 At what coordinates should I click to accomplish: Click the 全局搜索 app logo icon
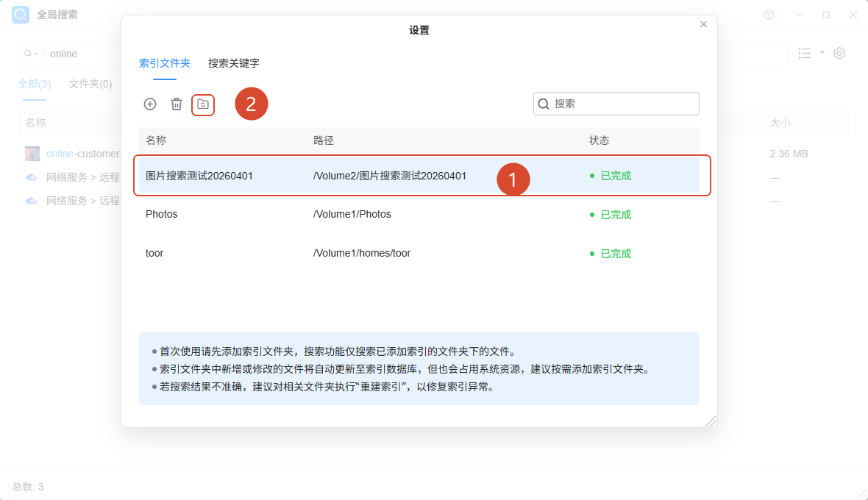pos(21,15)
